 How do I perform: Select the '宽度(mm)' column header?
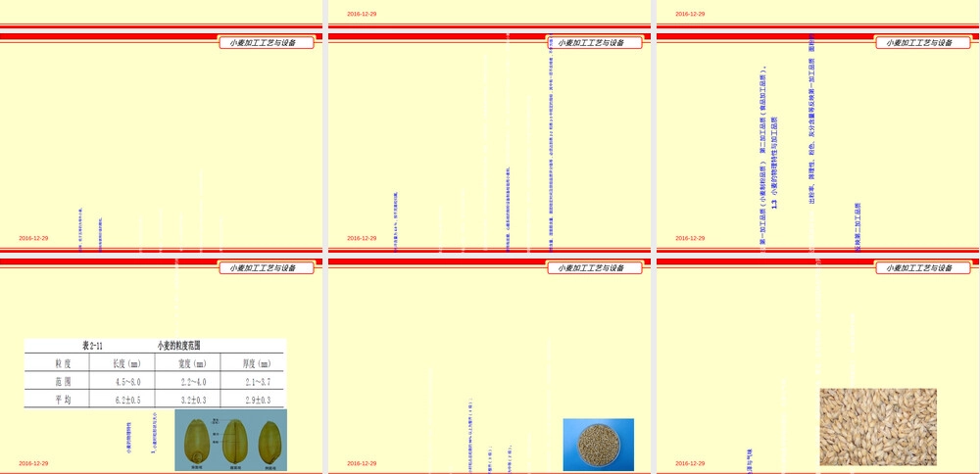192,363
